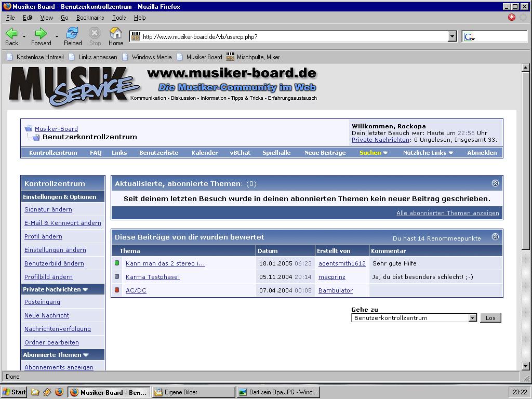This screenshot has width=532, height=399.
Task: Open Mischpulte, Mixer bookmark
Action: 253,57
